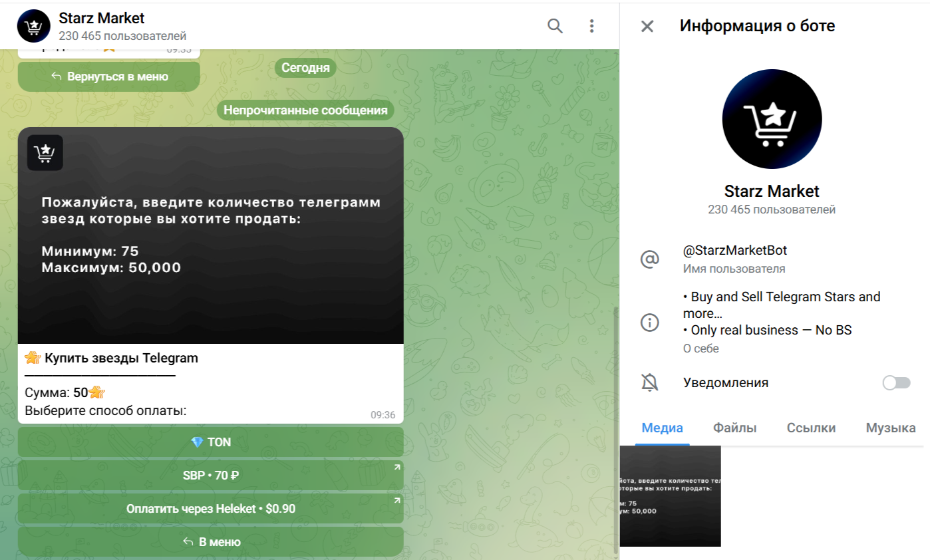Click the muted bell notifications icon
This screenshot has width=930, height=560.
[649, 382]
